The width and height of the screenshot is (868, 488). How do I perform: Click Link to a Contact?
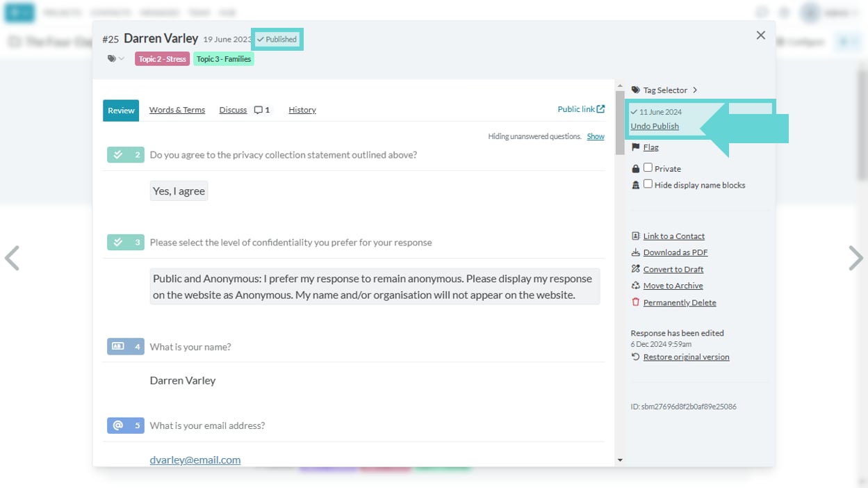(674, 236)
